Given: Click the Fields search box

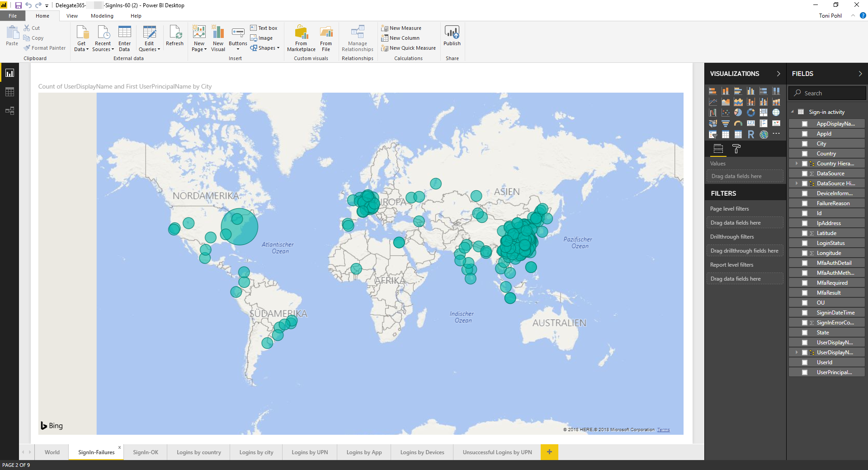Looking at the screenshot, I should (832, 93).
